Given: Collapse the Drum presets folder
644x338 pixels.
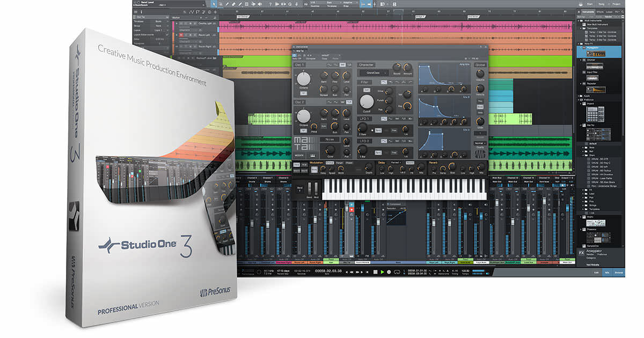Looking at the screenshot, I should pyautogui.click(x=584, y=156).
